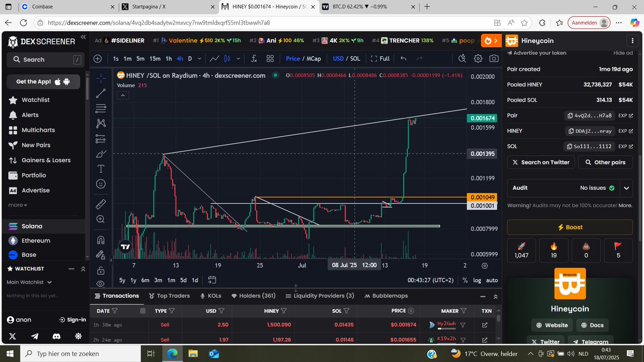Open the Liquidity Providers (3) tab
The image size is (644, 362).
pyautogui.click(x=320, y=295)
